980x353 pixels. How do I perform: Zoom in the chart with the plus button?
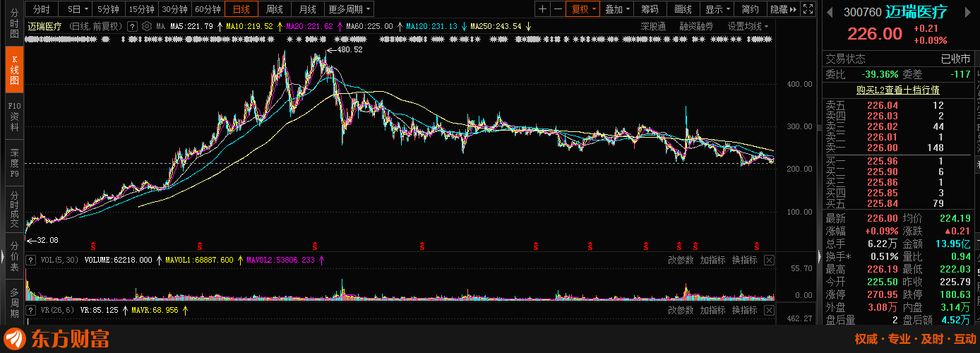pyautogui.click(x=542, y=9)
